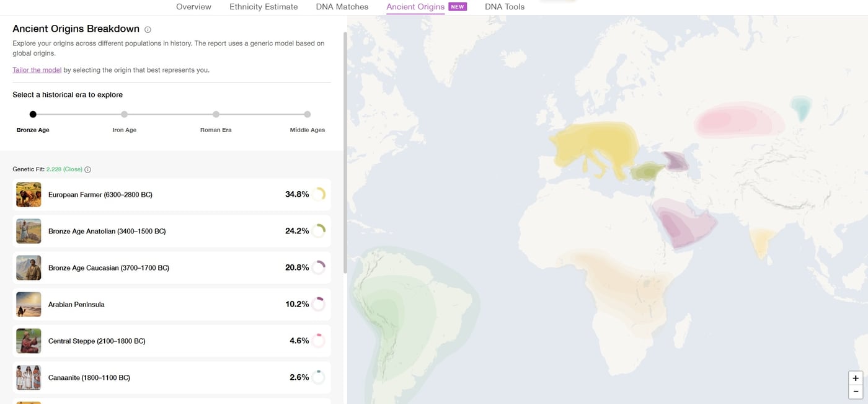
Task: Switch to Overview tab
Action: (x=193, y=7)
